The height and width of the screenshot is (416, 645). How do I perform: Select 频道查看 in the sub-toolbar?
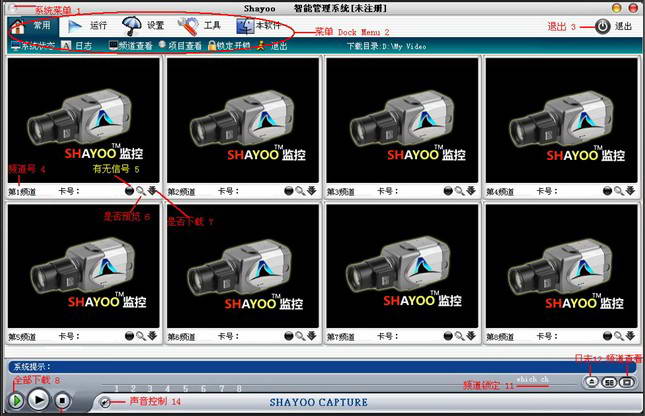tap(130, 46)
